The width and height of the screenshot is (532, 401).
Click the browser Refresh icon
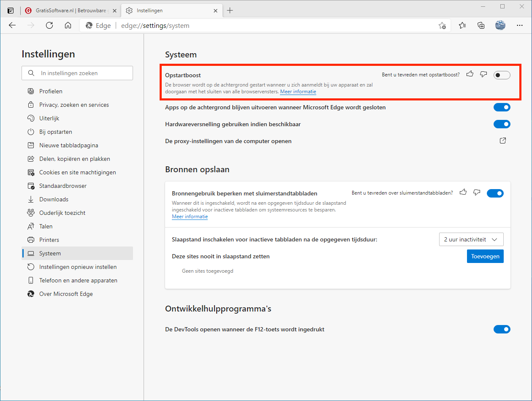[x=49, y=25]
